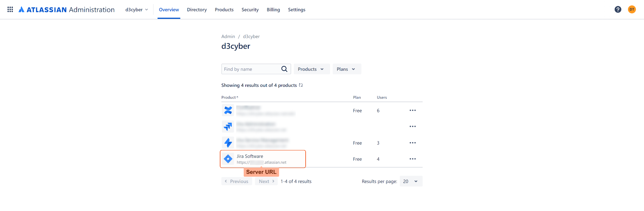The image size is (644, 211).
Task: Open the Security tab
Action: (x=250, y=10)
